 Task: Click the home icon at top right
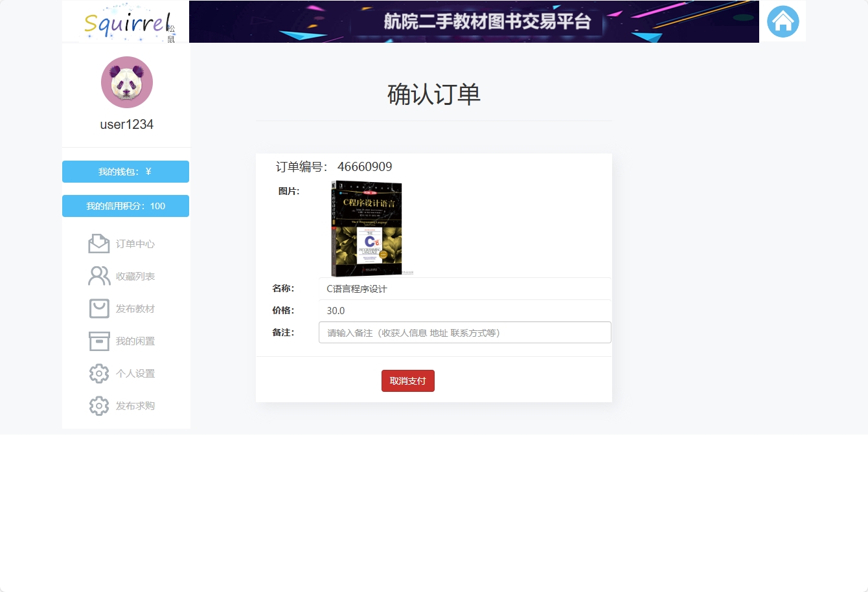(x=782, y=21)
